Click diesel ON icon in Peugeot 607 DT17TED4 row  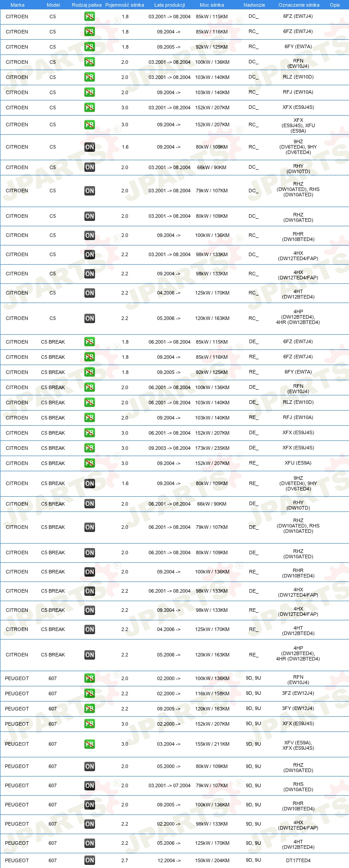90,860
